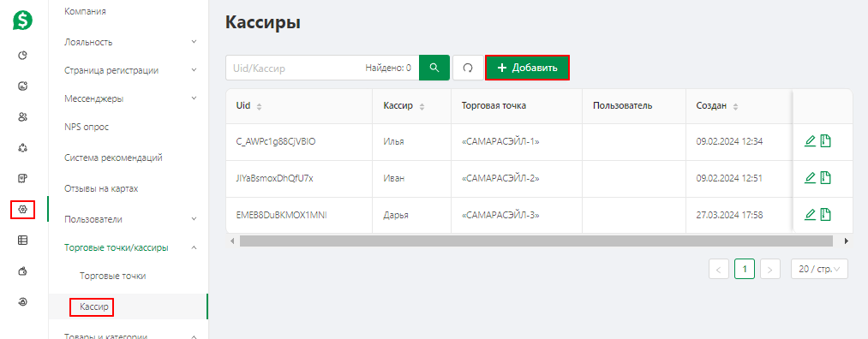The height and width of the screenshot is (339, 868).
Task: Open document icon for cashier Илья
Action: tap(825, 141)
